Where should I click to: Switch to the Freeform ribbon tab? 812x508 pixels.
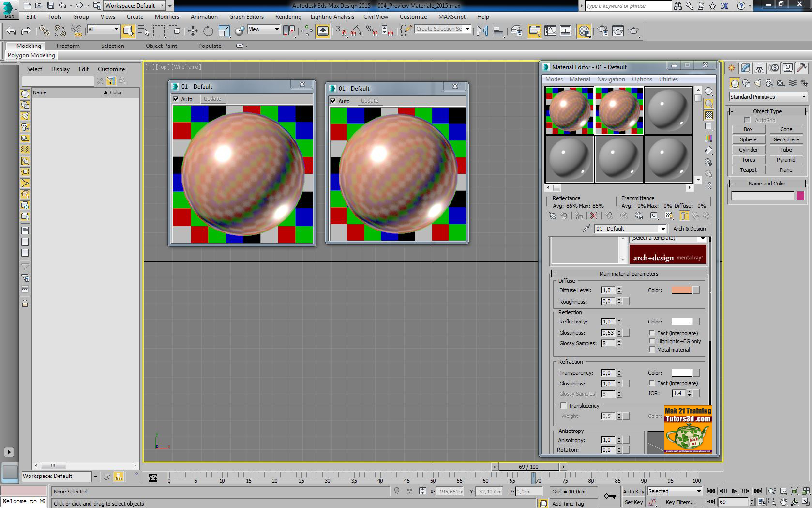(68, 46)
